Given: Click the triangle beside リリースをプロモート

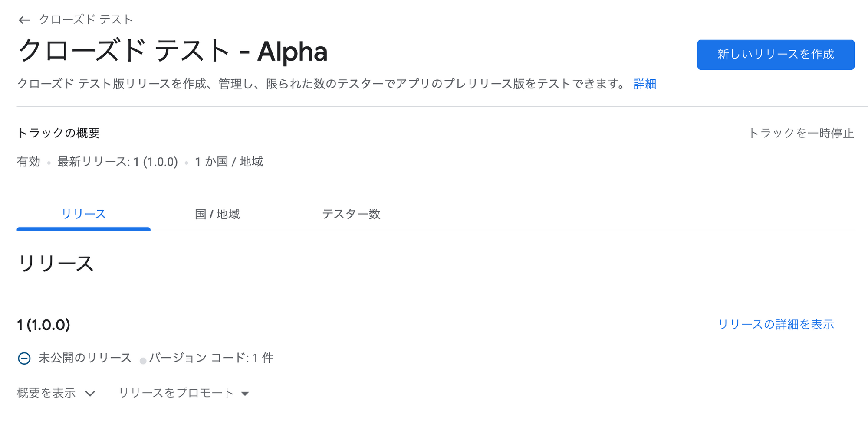Looking at the screenshot, I should click(x=246, y=394).
